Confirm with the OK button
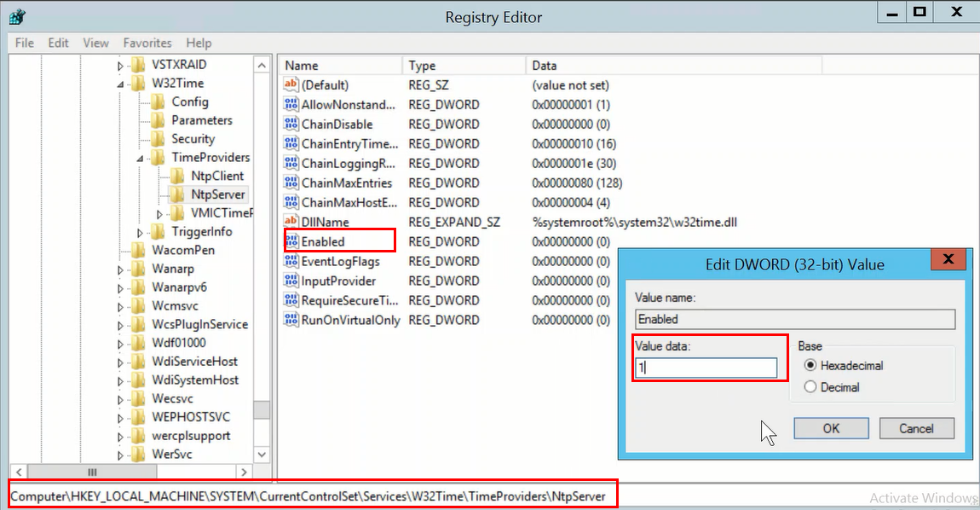The width and height of the screenshot is (980, 510). pyautogui.click(x=831, y=428)
